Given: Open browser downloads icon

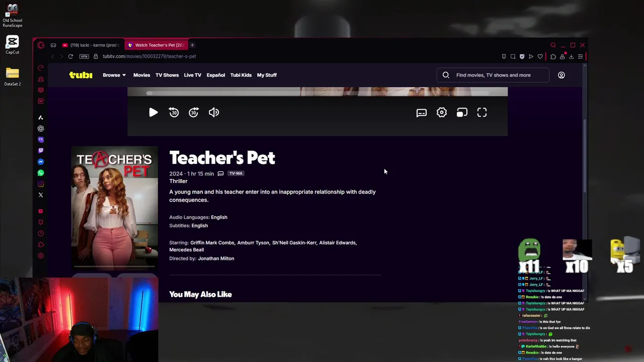Looking at the screenshot, I should [x=571, y=56].
